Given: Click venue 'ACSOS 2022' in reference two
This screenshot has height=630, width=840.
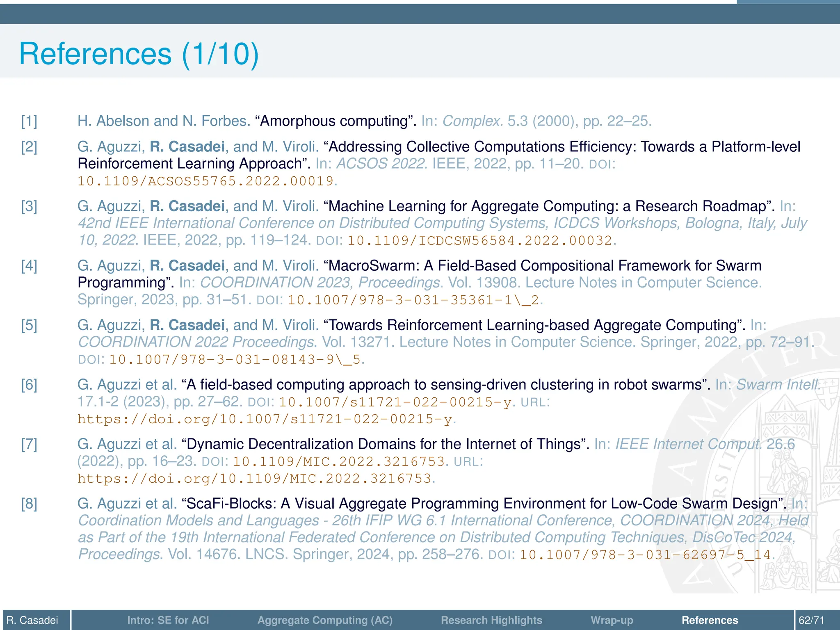Looking at the screenshot, I should [380, 164].
